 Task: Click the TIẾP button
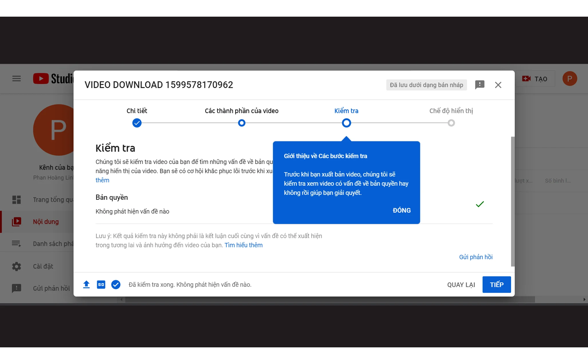pyautogui.click(x=496, y=284)
